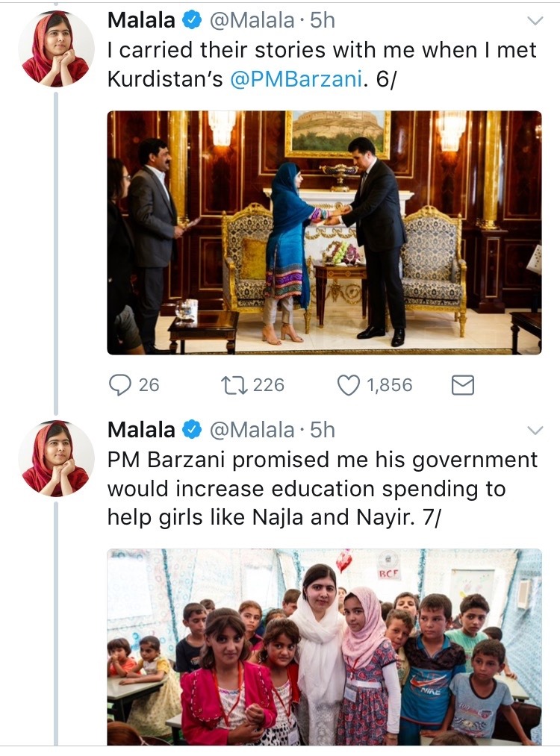Open tweet about increasing education spending
Screen dimensions: 560x756
point(322,489)
